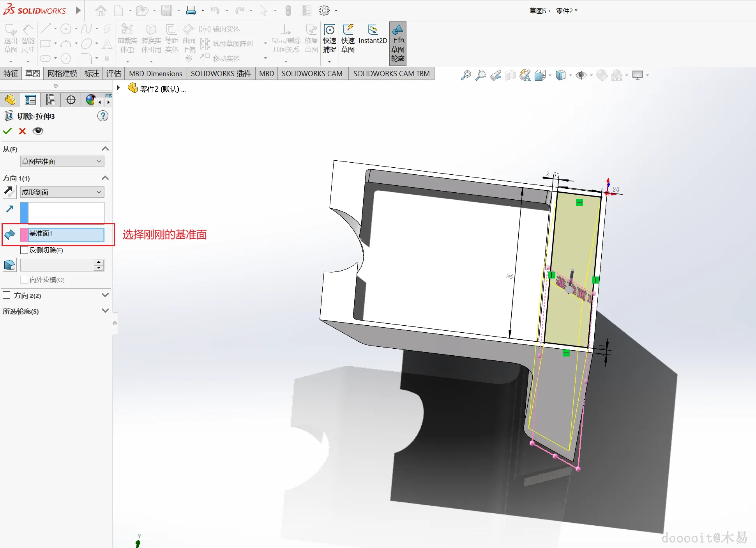Image resolution: width=756 pixels, height=548 pixels.
Task: Select the Instant2D tool
Action: click(x=373, y=34)
